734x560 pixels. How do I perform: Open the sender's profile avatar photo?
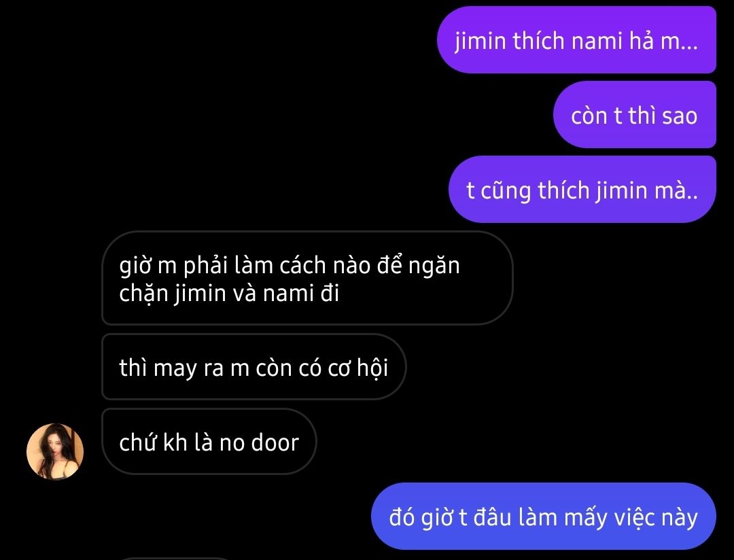[x=55, y=451]
